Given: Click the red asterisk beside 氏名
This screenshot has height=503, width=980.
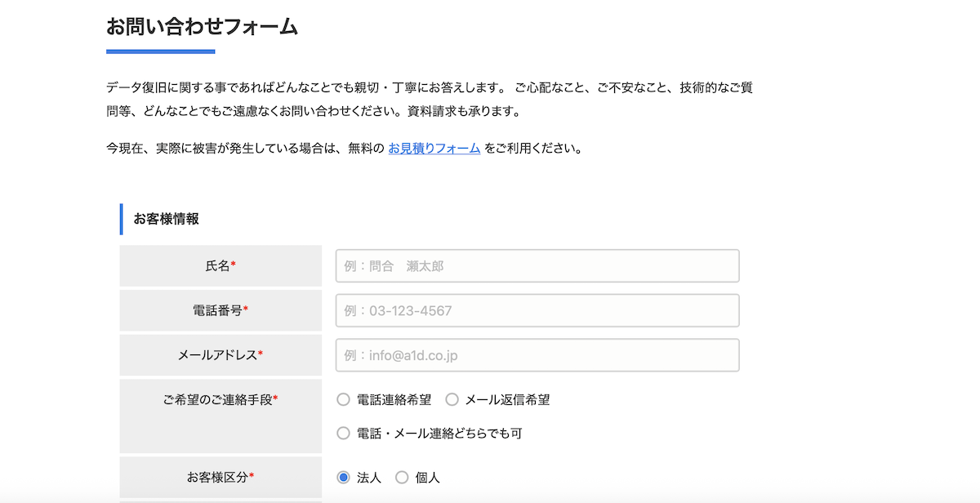Looking at the screenshot, I should pos(233,265).
